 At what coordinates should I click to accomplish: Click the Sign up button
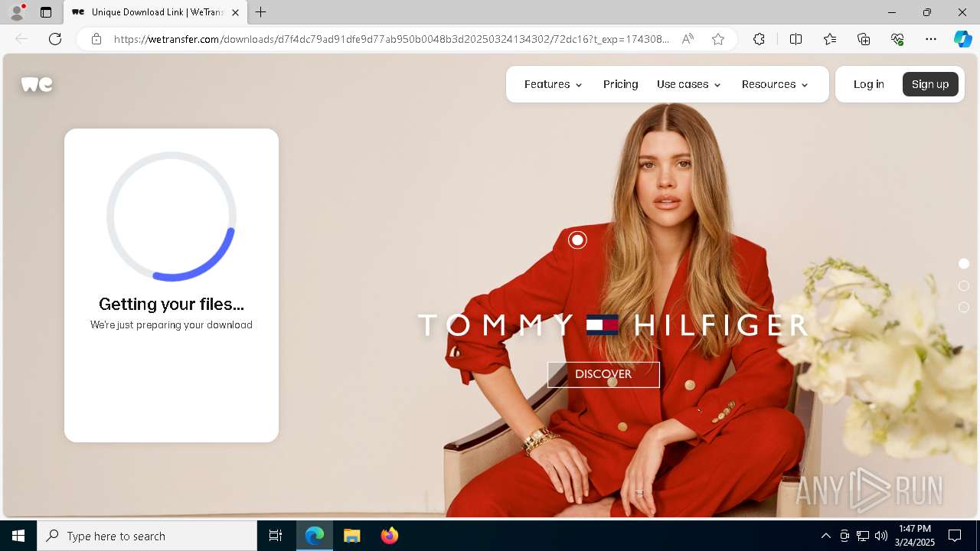[930, 84]
